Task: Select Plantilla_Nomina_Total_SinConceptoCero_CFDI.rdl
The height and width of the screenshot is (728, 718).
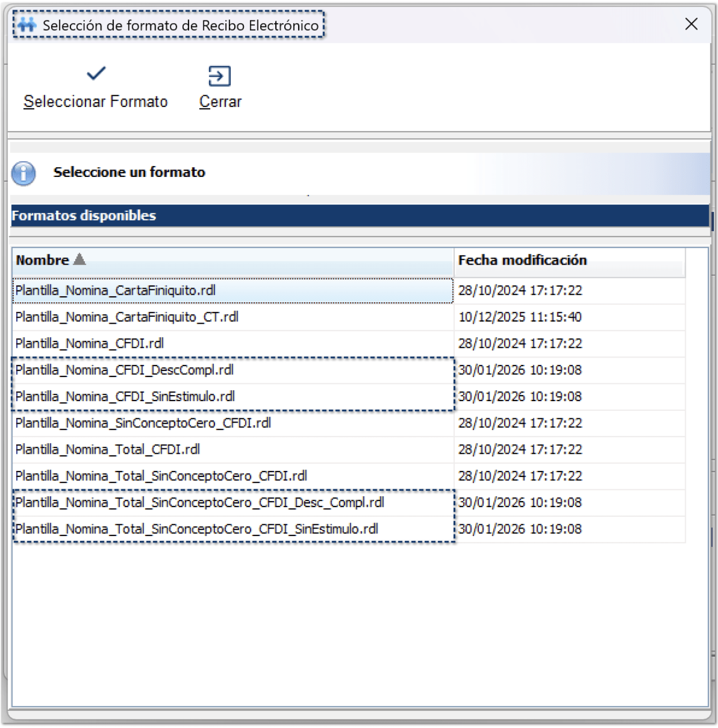Action: 161,476
